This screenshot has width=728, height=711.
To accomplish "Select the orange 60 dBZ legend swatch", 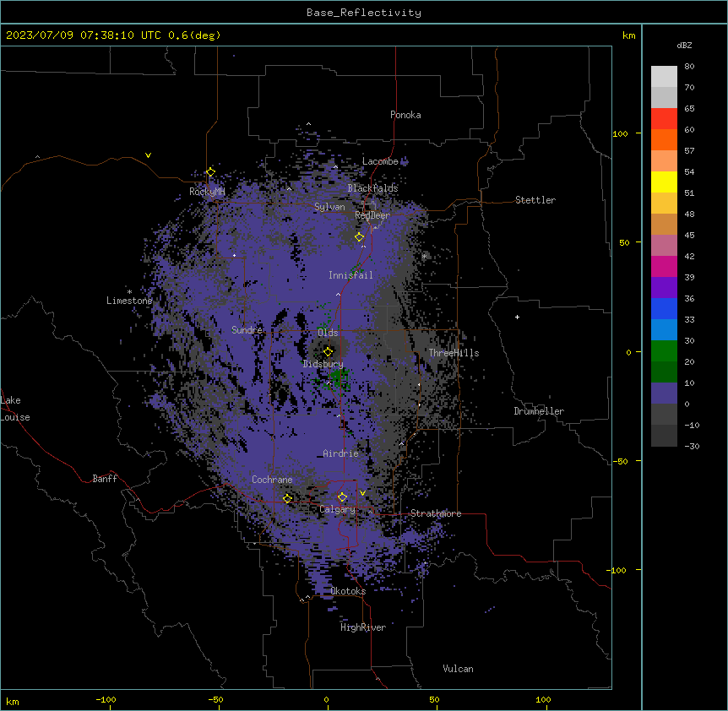I will tap(664, 139).
